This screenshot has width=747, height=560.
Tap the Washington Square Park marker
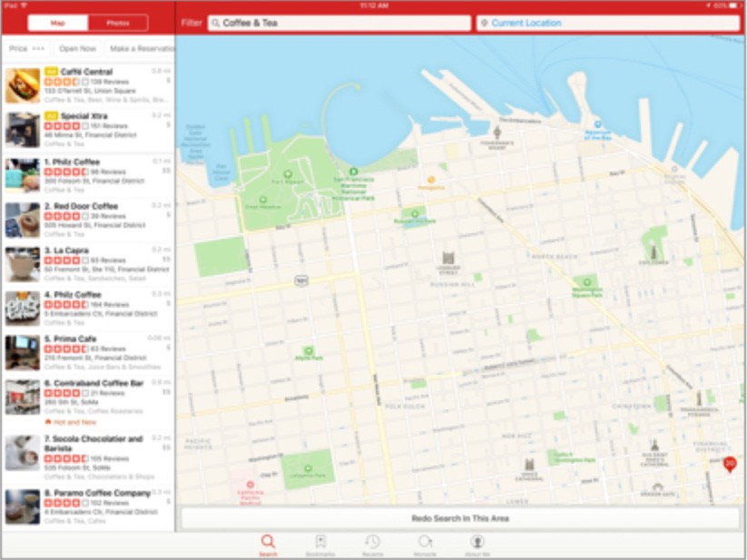pyautogui.click(x=586, y=282)
